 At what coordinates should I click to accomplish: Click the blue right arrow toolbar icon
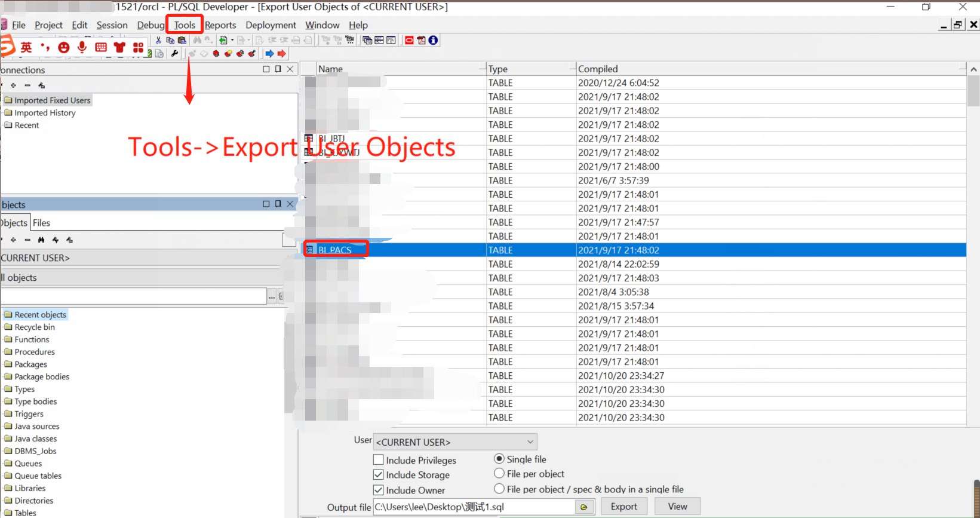(x=270, y=54)
